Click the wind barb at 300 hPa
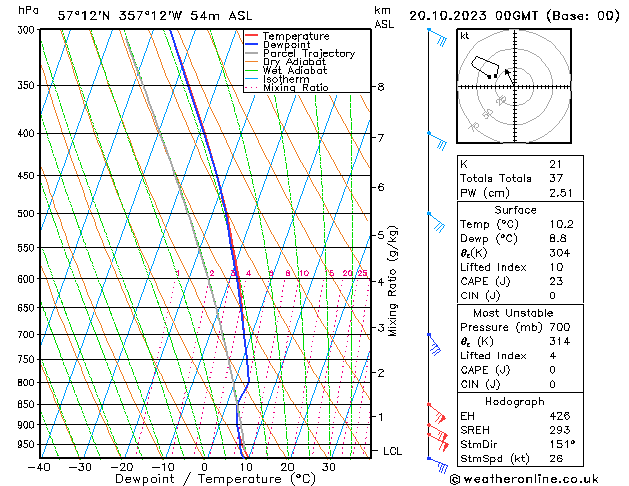This screenshot has height=486, width=629. click(x=438, y=37)
